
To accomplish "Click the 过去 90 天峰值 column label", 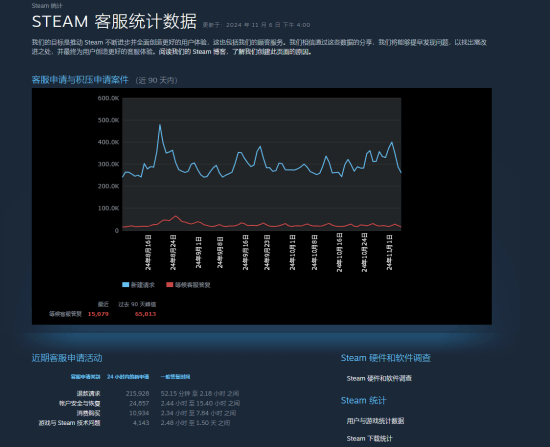I will (x=137, y=304).
